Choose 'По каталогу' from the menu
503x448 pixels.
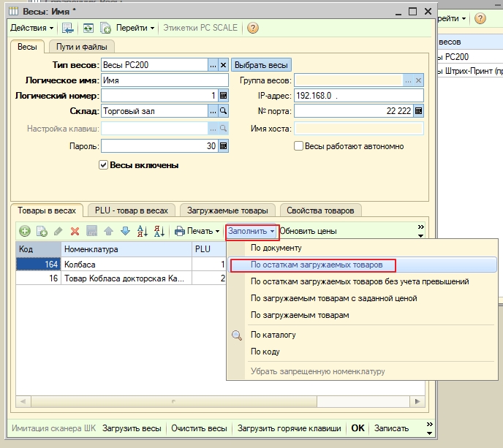coord(273,335)
